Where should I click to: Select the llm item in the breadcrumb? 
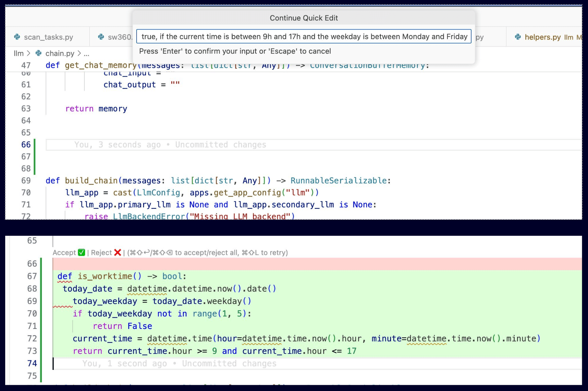[x=18, y=53]
